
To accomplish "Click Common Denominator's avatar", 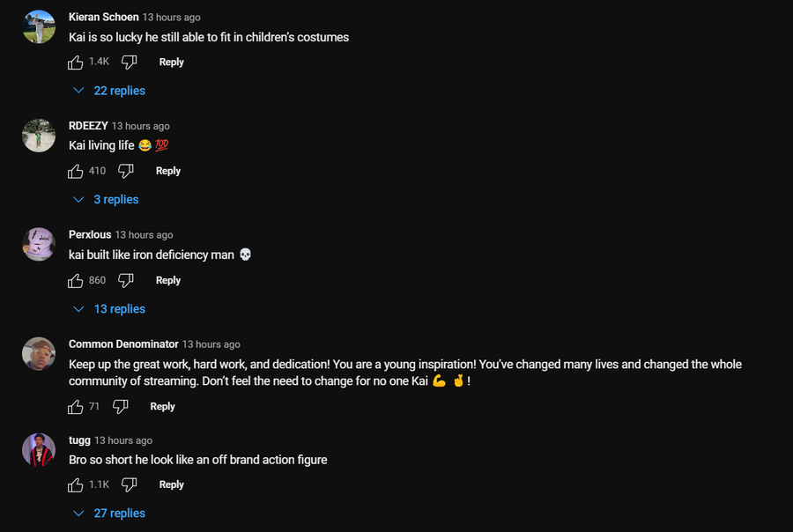I will (39, 354).
